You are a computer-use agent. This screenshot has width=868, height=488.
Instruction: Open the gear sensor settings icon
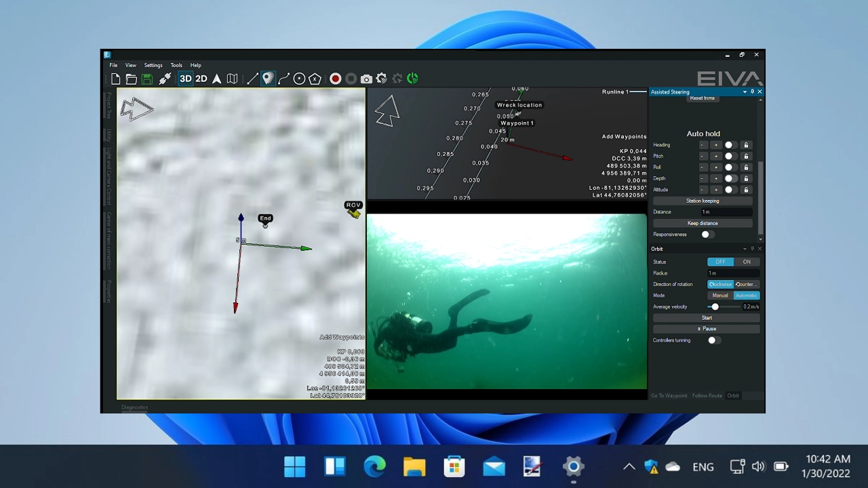point(382,79)
